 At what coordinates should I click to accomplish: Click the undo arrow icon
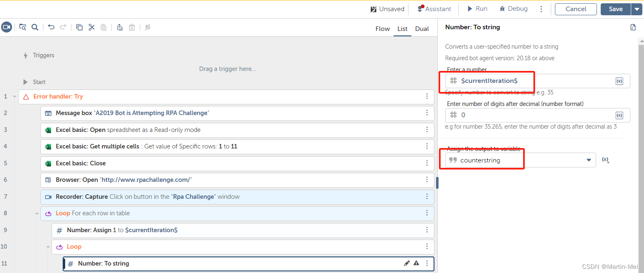[x=51, y=27]
